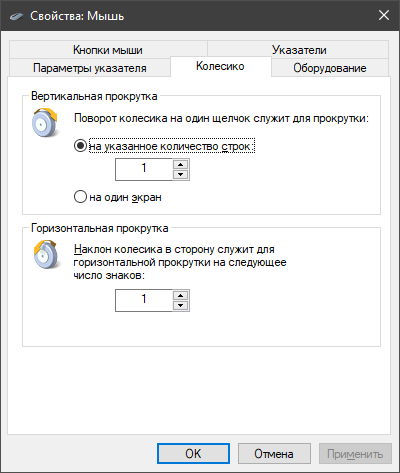The height and width of the screenshot is (473, 400).
Task: Select 'на один экран' radio button
Action: 80,197
